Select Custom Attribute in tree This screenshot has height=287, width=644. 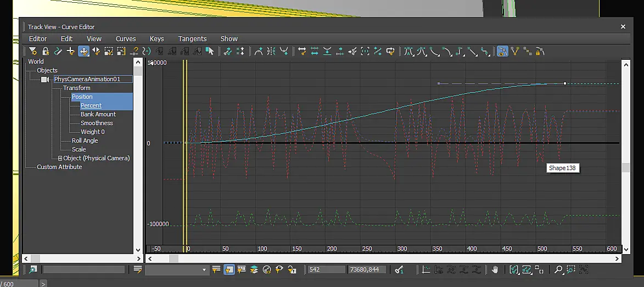[x=59, y=167]
